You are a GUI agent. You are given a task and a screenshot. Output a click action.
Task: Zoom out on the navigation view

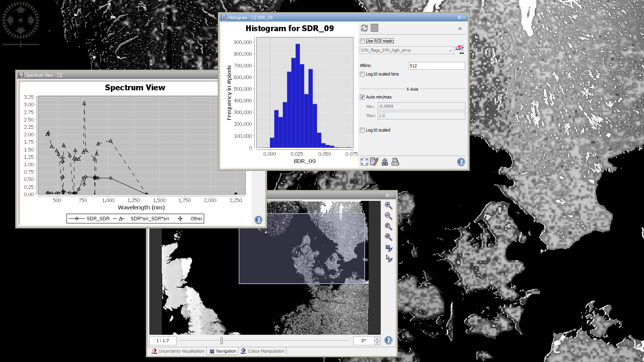tap(388, 216)
